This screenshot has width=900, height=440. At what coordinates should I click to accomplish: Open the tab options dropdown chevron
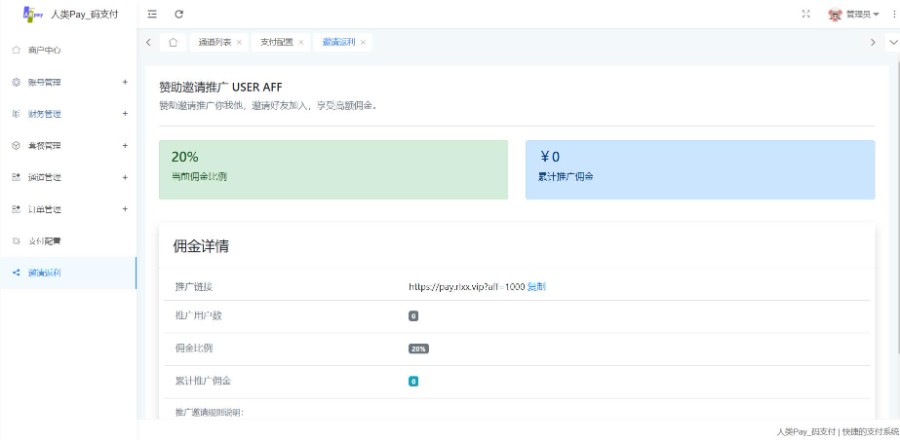893,42
